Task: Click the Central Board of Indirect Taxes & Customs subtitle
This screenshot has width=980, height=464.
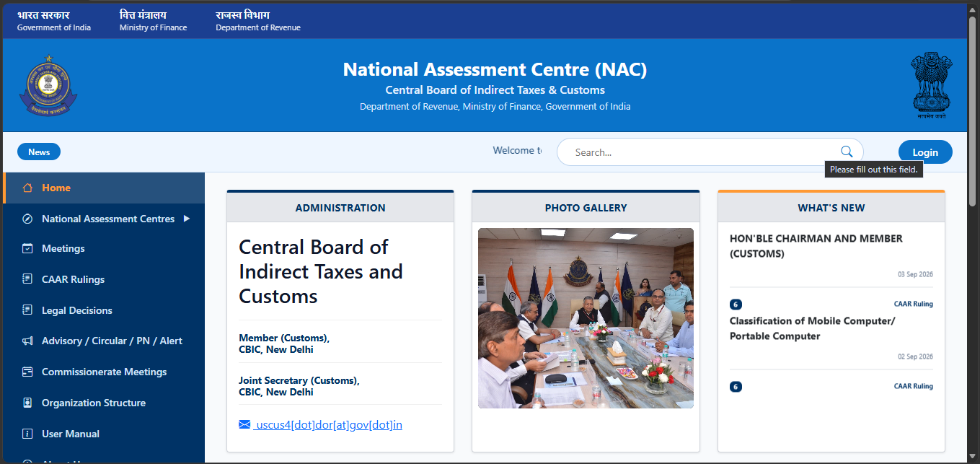Action: point(495,90)
